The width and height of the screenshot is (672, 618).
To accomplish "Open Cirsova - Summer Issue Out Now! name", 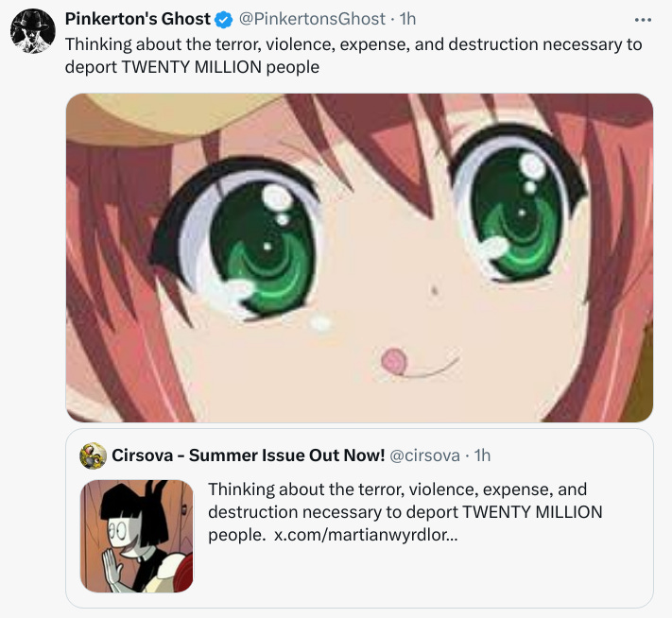I will click(249, 455).
